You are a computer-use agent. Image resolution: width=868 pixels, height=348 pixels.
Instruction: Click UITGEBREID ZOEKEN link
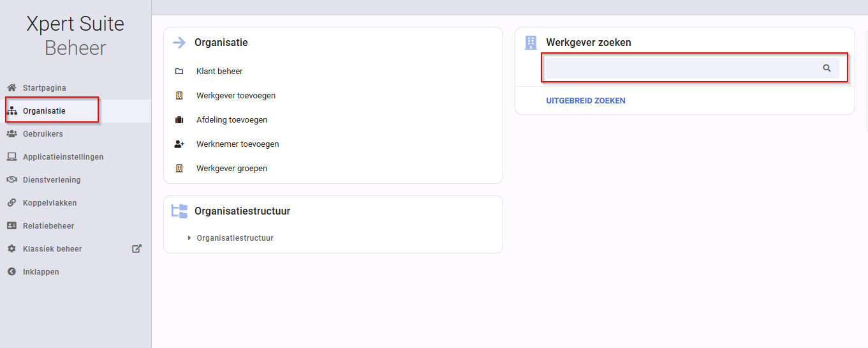point(585,101)
